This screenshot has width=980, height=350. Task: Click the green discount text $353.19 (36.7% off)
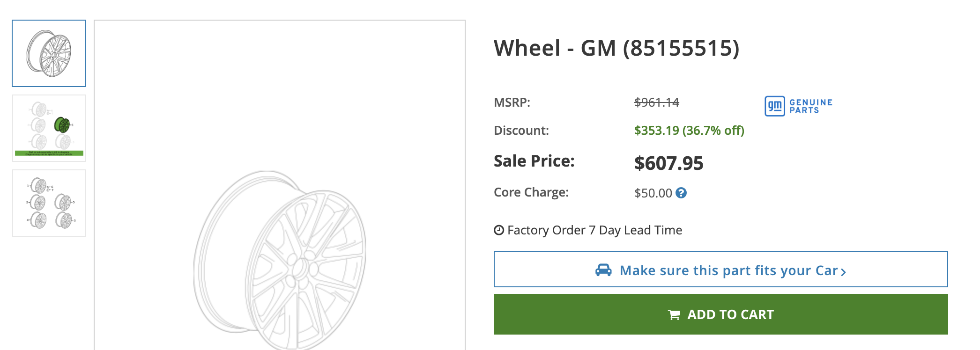[x=689, y=131]
